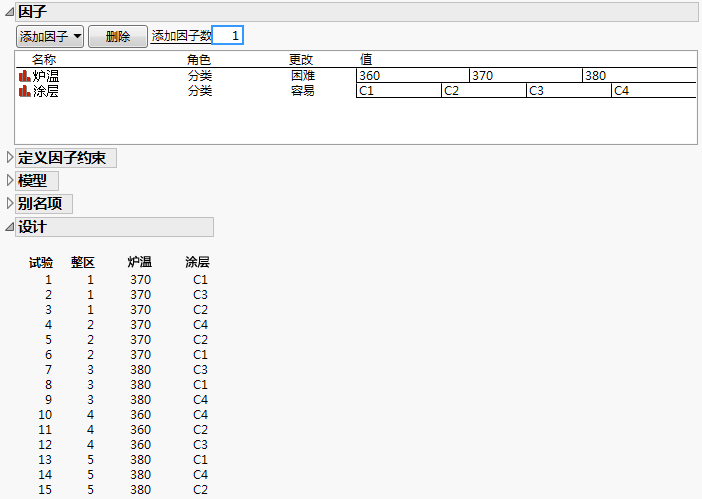Edit the C2 value cell in factors table

[484, 91]
